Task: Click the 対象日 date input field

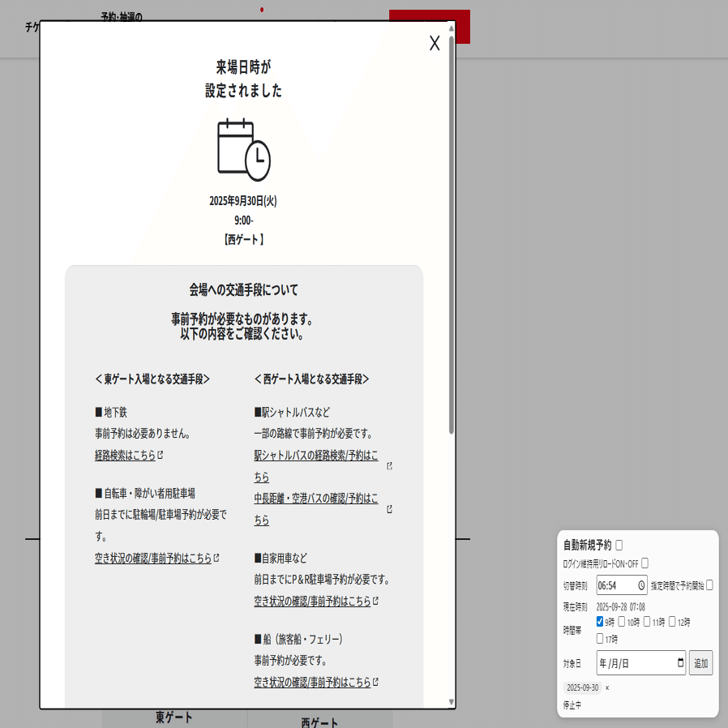Action: click(640, 663)
